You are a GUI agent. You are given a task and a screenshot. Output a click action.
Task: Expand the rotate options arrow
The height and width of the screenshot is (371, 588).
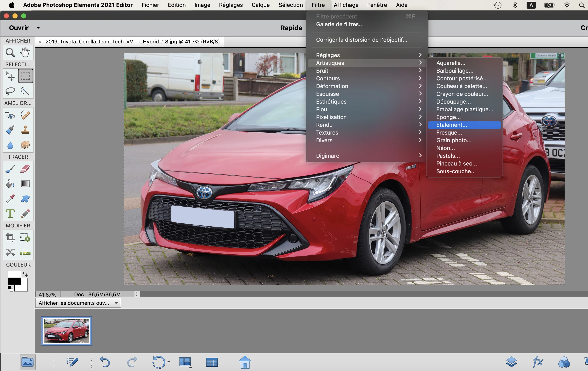click(169, 362)
